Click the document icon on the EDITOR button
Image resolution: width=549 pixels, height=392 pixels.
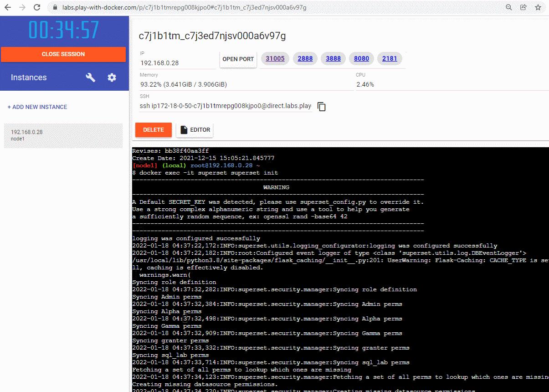pos(184,129)
